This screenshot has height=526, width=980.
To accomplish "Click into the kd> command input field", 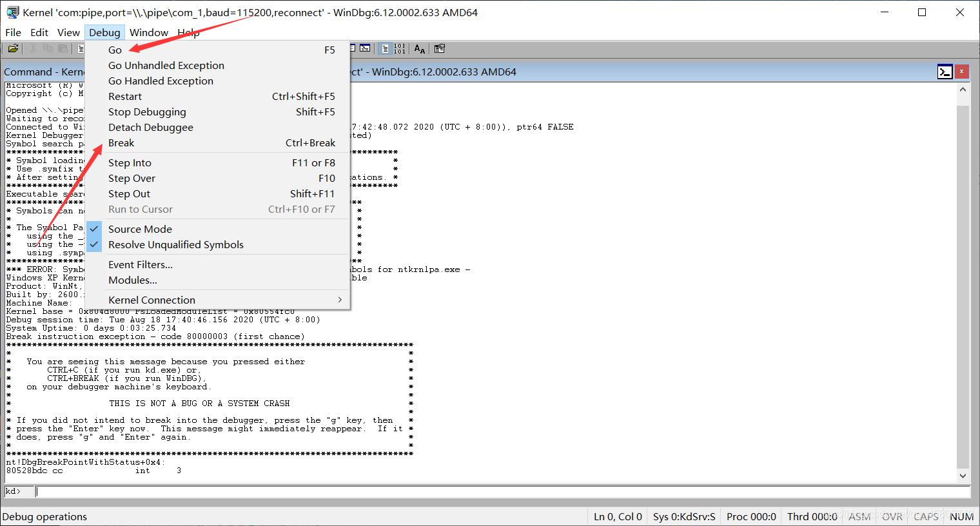I will pos(502,491).
